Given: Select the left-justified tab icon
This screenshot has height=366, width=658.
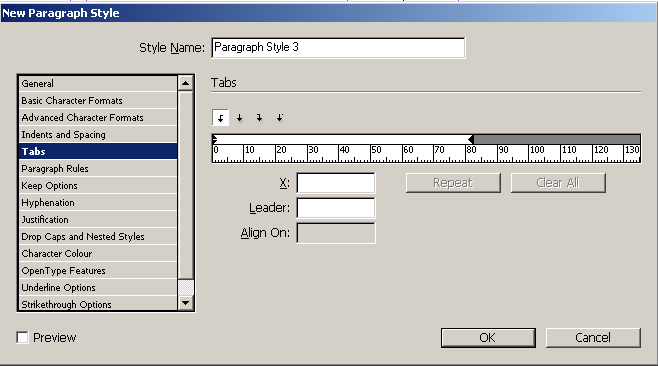Looking at the screenshot, I should point(220,118).
